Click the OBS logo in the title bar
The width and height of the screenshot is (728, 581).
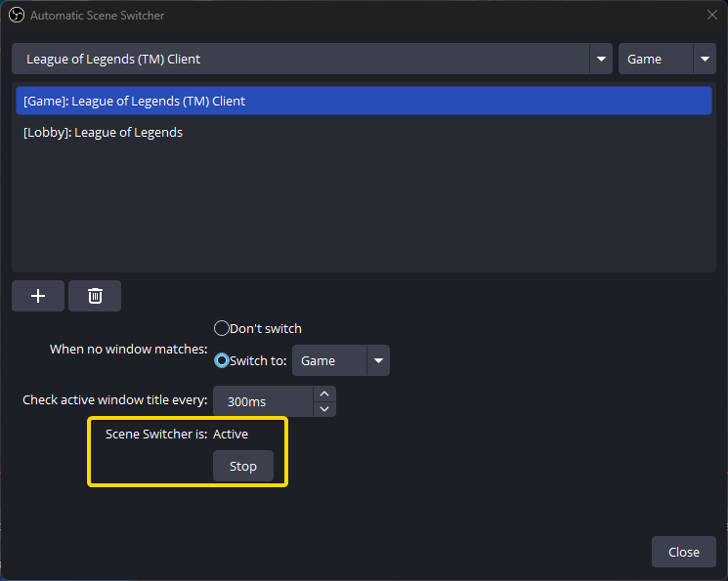tap(16, 16)
